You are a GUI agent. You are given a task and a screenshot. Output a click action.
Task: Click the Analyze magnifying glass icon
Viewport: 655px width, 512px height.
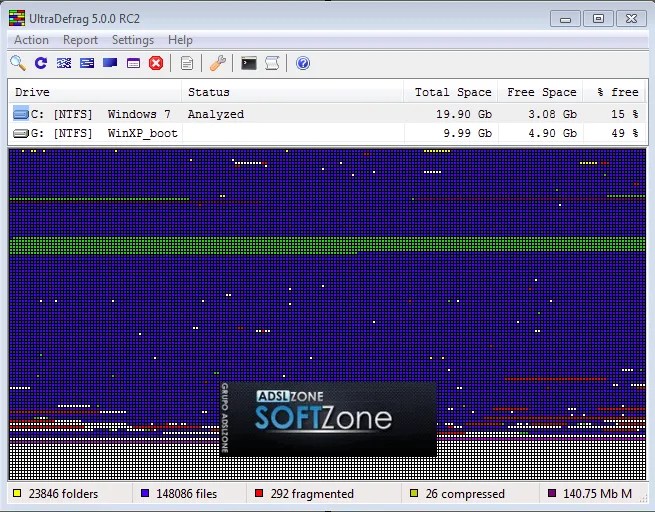click(x=18, y=63)
